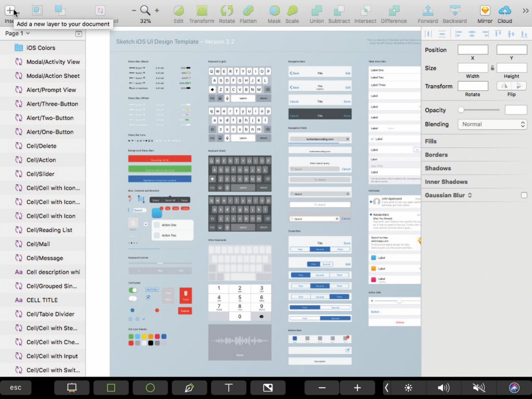The width and height of the screenshot is (532, 399).
Task: Select the Modal/Activity View layer
Action: click(x=43, y=62)
